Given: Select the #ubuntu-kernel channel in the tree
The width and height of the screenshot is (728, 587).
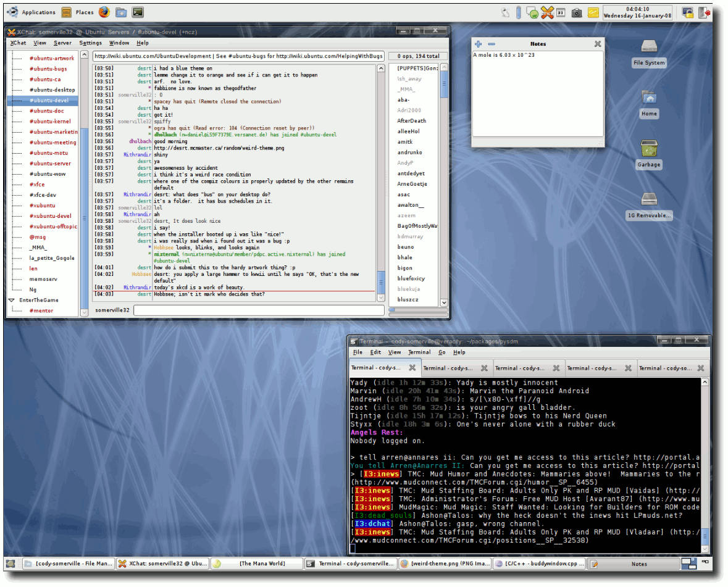Looking at the screenshot, I should [x=50, y=122].
